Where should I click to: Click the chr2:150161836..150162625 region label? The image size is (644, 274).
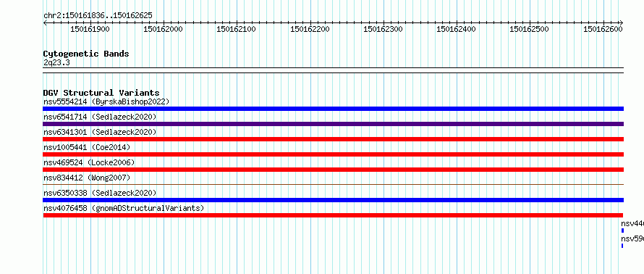[98, 15]
